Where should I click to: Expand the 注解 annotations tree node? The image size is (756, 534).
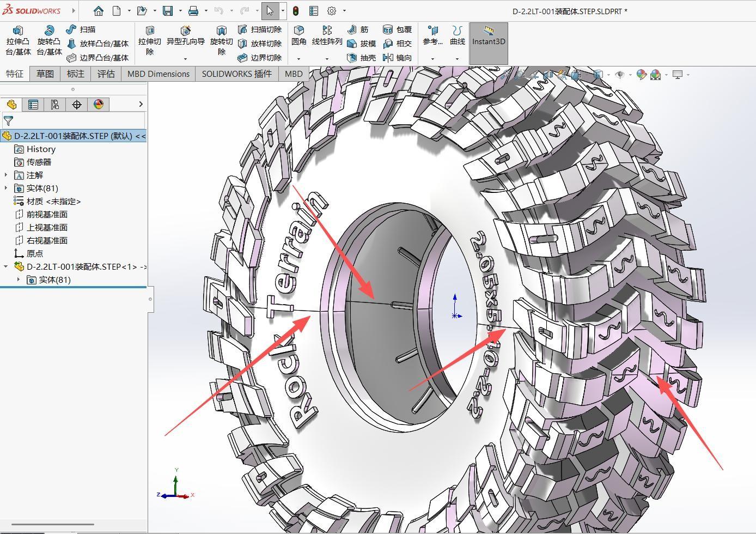pyautogui.click(x=6, y=175)
